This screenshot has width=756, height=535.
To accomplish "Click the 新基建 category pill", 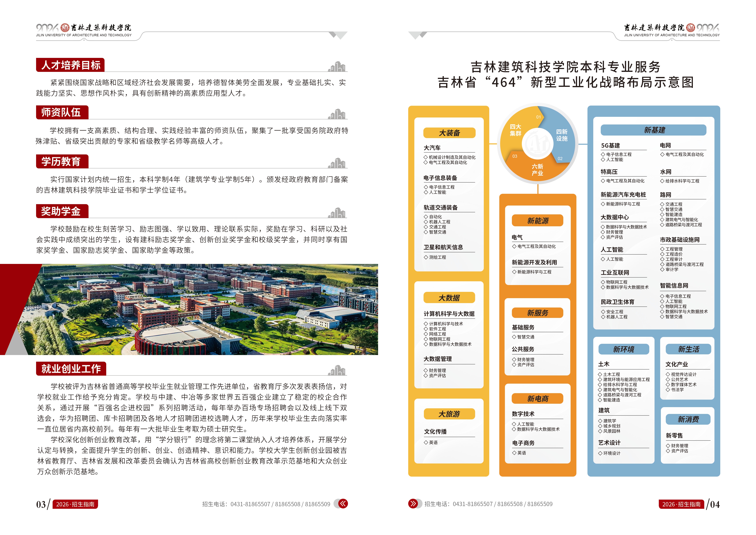I will [x=654, y=130].
